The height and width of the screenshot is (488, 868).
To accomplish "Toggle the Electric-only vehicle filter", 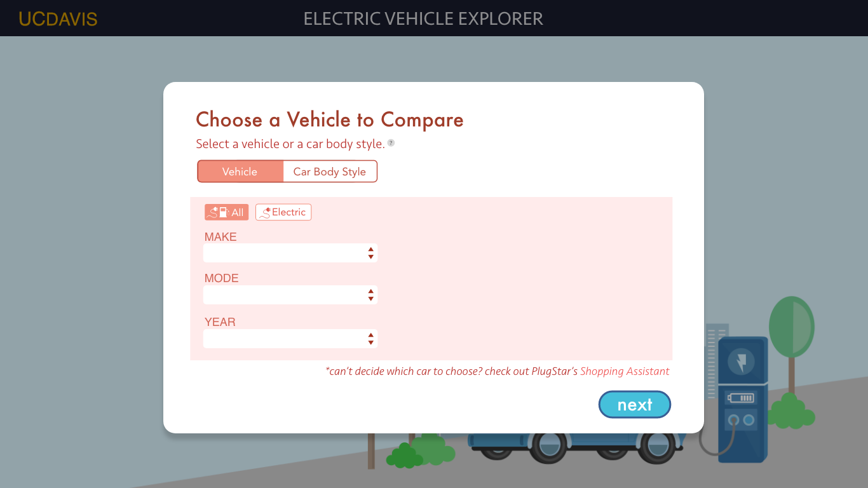I will tap(283, 212).
